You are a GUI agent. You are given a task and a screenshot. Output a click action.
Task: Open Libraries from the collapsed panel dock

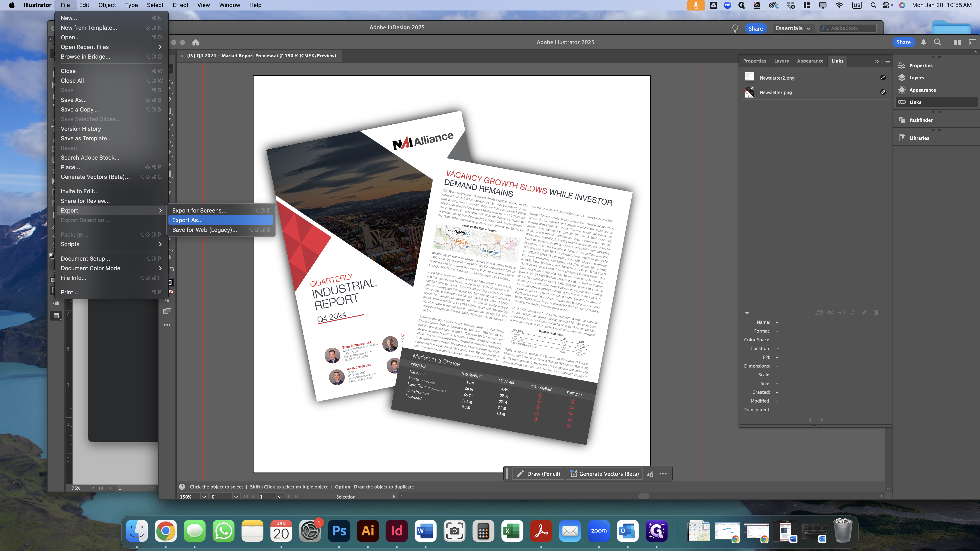click(x=936, y=138)
